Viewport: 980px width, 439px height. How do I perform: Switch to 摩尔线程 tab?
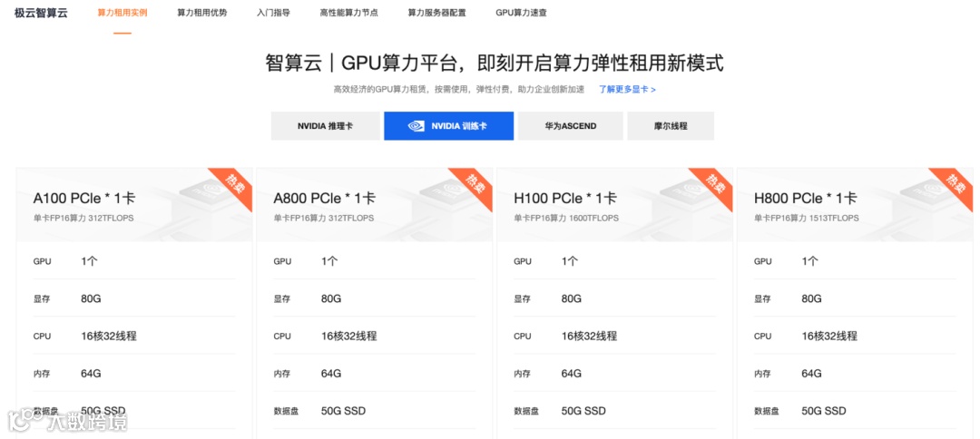coord(670,125)
